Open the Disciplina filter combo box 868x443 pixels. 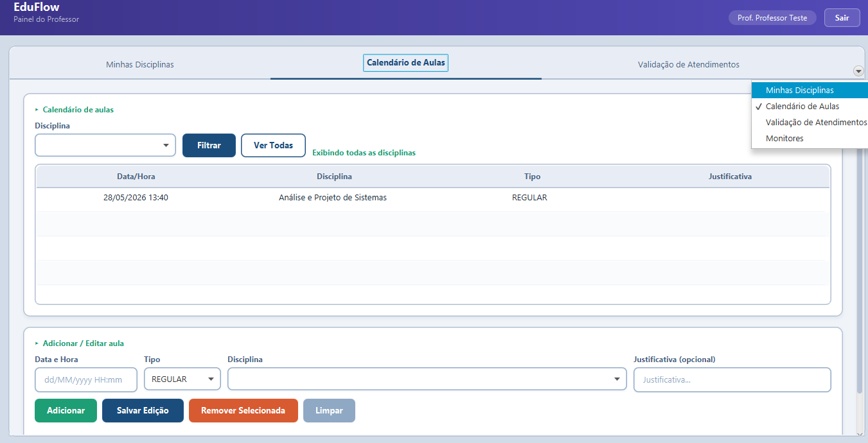[x=105, y=145]
